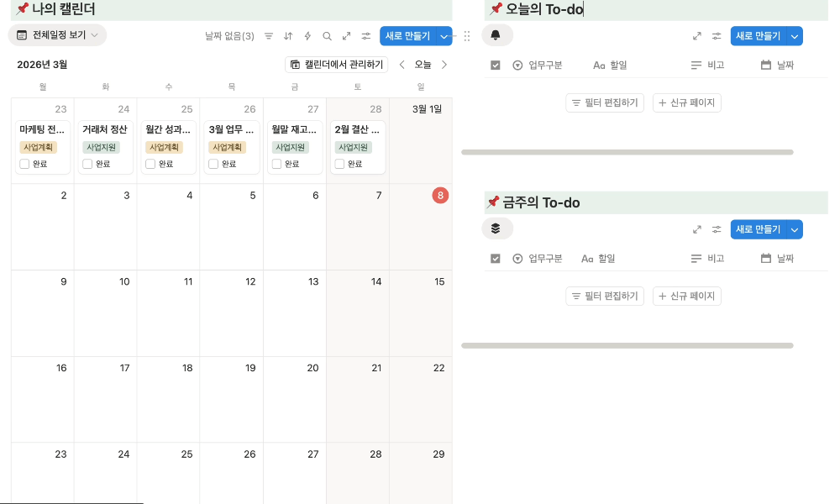Click the stacked layers view icon under 금주의 To-do
The height and width of the screenshot is (504, 840).
[x=496, y=228]
